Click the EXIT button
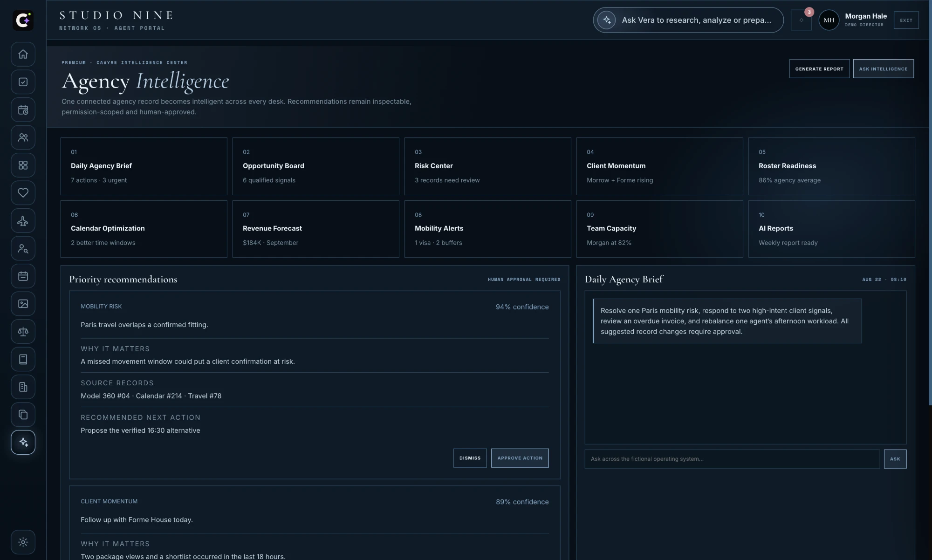932x560 pixels. tap(906, 20)
